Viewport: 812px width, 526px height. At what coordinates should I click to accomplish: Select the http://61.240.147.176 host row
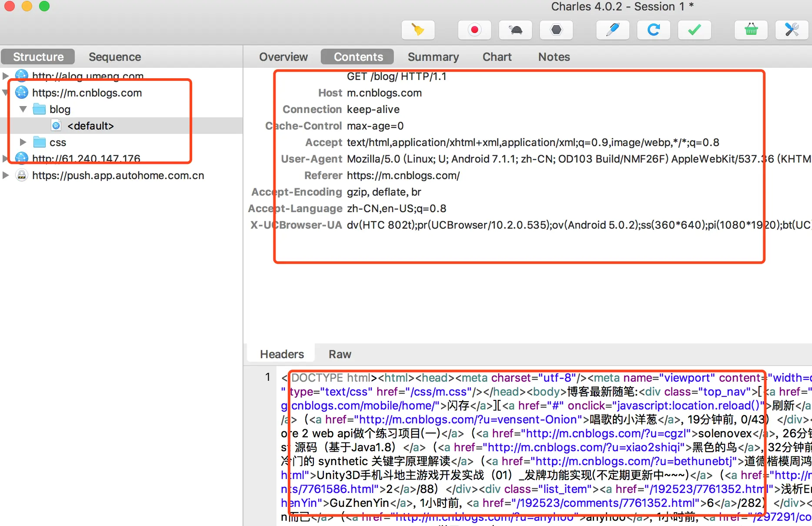click(x=121, y=159)
